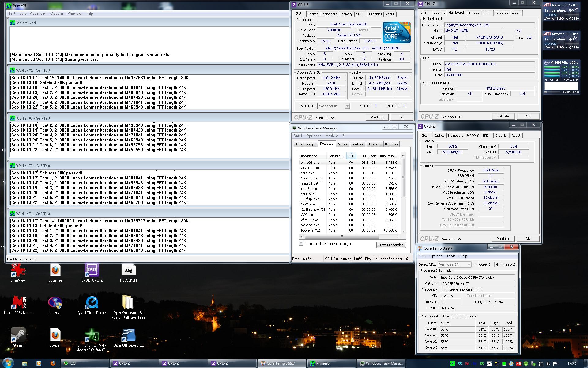Click the top Radeon HD 4800 gadget
Screen dimensions: 588x368
pos(561,12)
